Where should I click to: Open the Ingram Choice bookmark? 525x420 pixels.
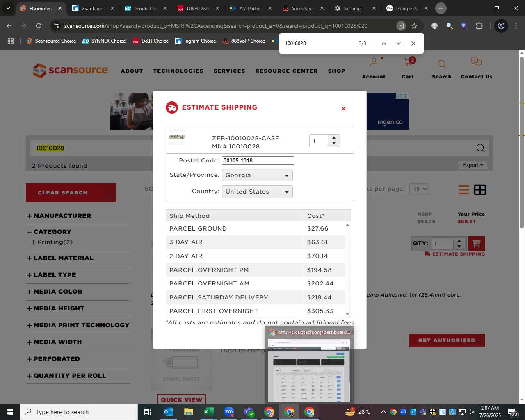[x=196, y=41]
